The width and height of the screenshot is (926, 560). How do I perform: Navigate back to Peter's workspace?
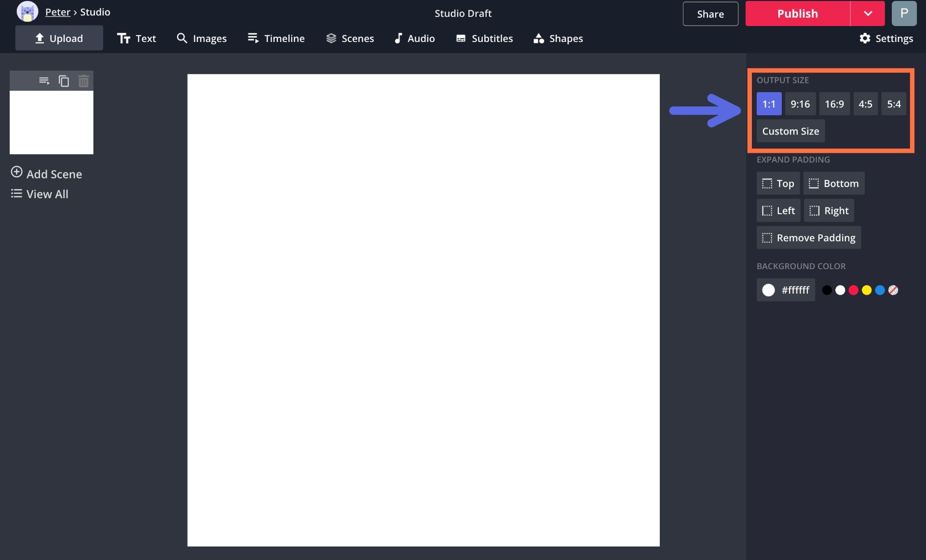[57, 12]
